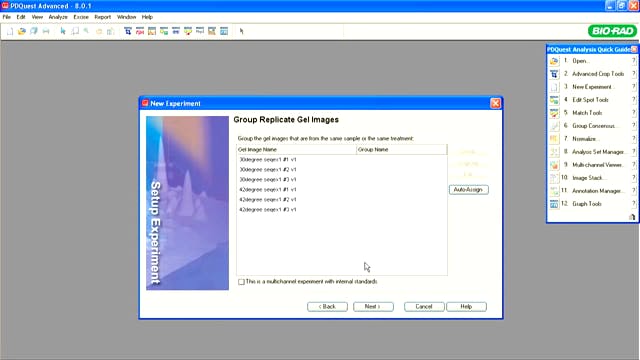The width and height of the screenshot is (640, 360).
Task: Click the crop tools icon in main toolbar
Action: click(128, 31)
